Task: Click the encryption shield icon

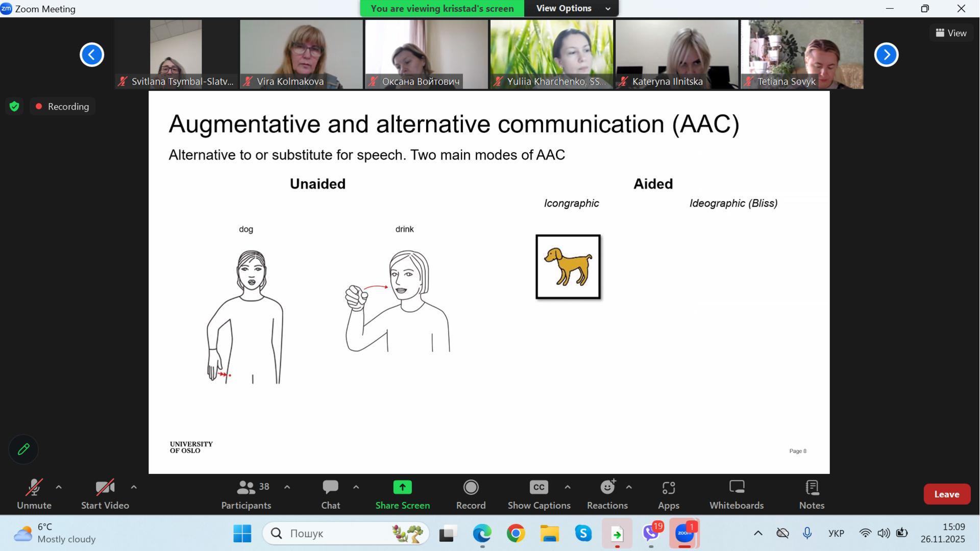Action: pos(14,107)
